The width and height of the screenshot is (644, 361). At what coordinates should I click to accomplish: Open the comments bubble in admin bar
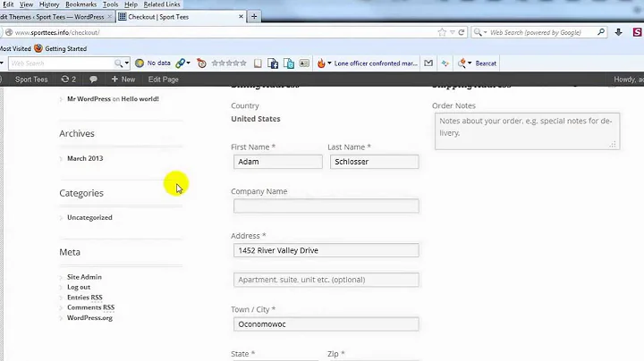[x=93, y=80]
